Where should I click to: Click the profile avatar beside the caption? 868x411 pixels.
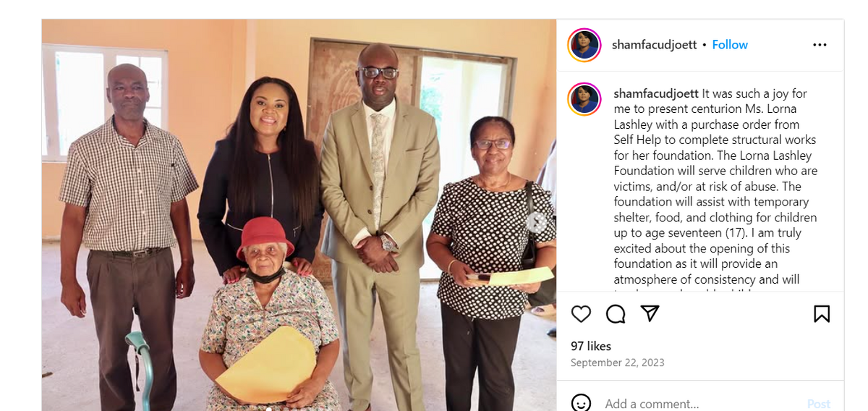click(584, 99)
